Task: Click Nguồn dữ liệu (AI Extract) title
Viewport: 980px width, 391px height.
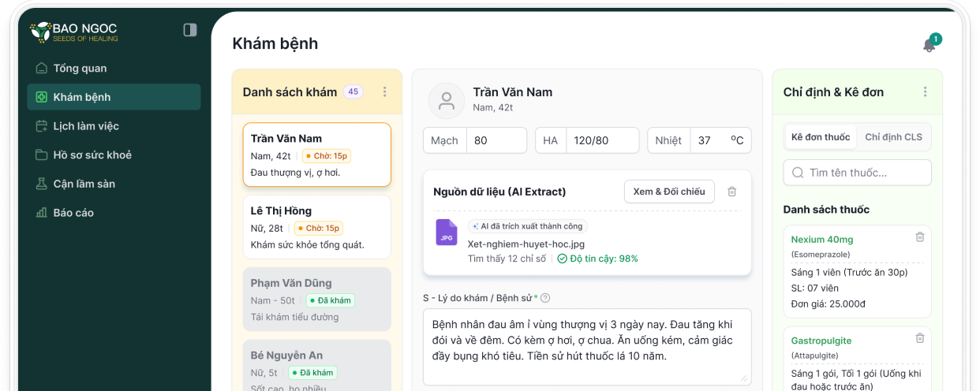Action: click(x=499, y=192)
